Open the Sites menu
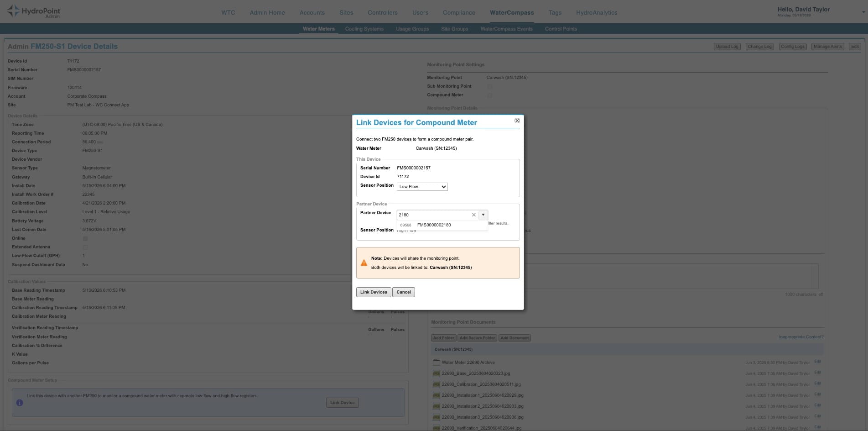This screenshot has width=868, height=431. tap(346, 12)
